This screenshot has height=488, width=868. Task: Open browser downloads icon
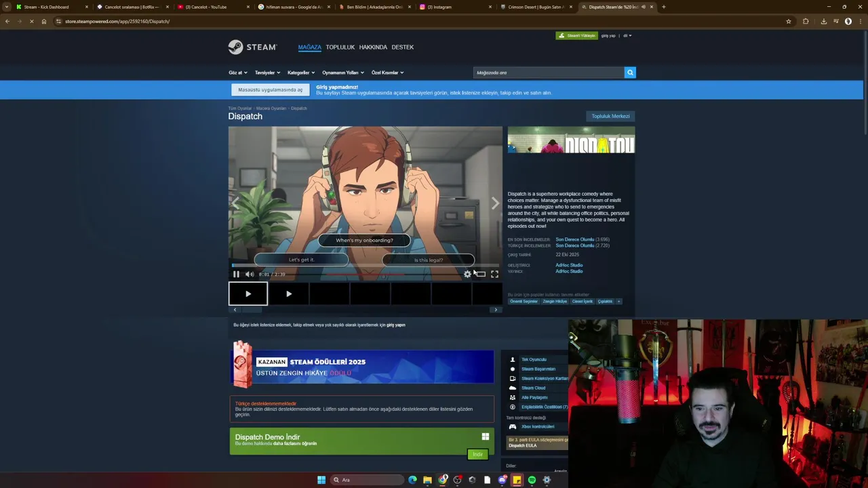(823, 21)
